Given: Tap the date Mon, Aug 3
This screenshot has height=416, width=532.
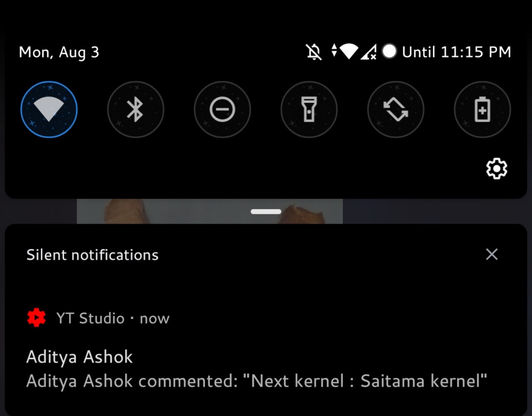Looking at the screenshot, I should click(x=59, y=52).
